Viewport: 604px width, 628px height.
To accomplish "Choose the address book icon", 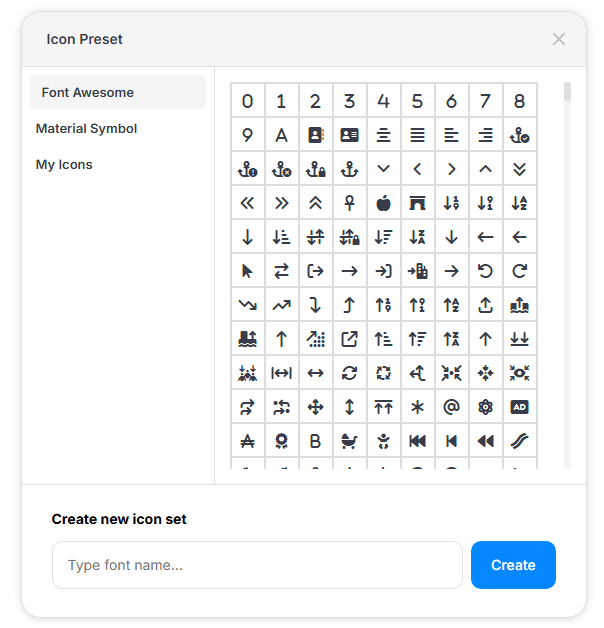I will [315, 135].
